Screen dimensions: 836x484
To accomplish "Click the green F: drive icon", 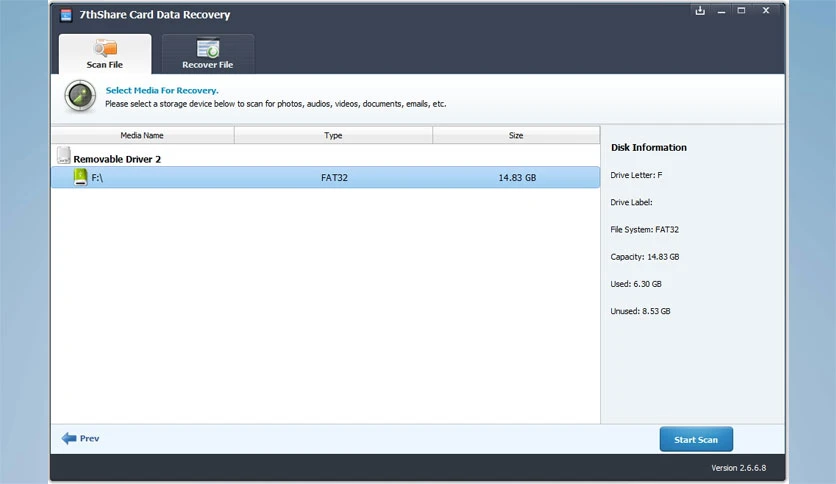I will coord(81,177).
